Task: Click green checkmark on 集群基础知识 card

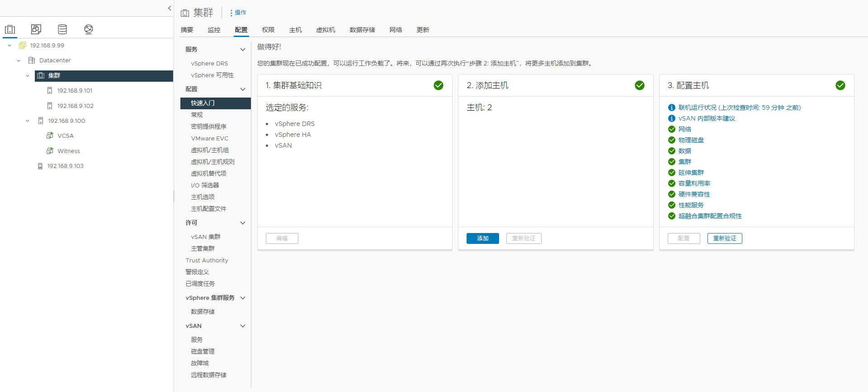Action: 439,85
